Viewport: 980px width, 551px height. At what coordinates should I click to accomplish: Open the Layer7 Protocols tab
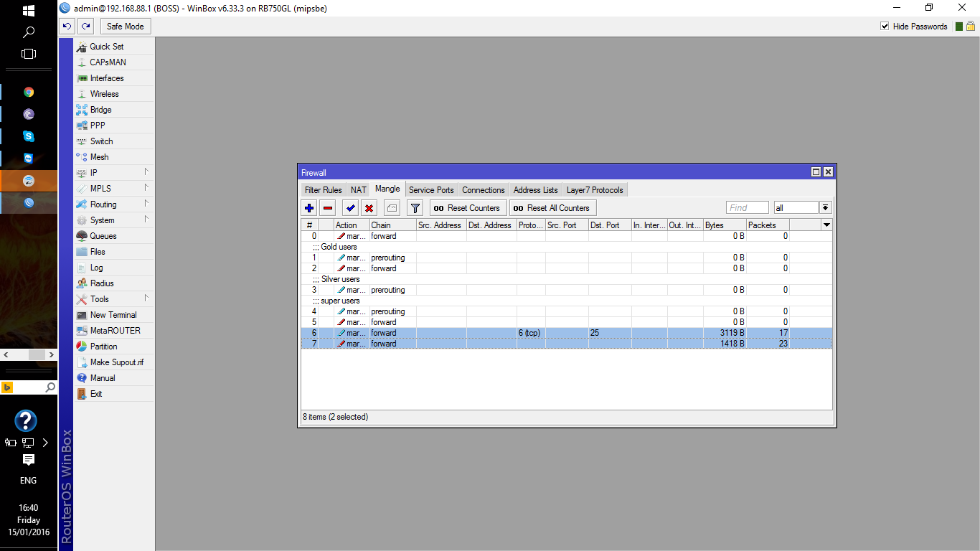coord(595,190)
